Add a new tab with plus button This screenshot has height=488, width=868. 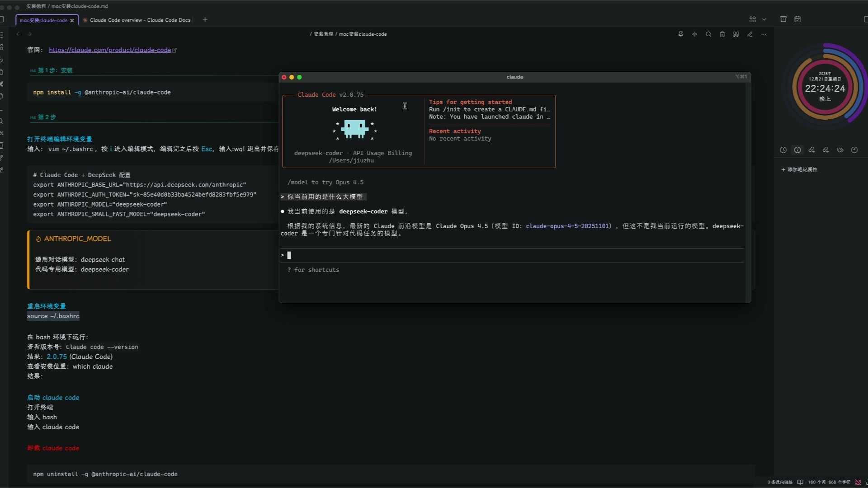pyautogui.click(x=205, y=19)
